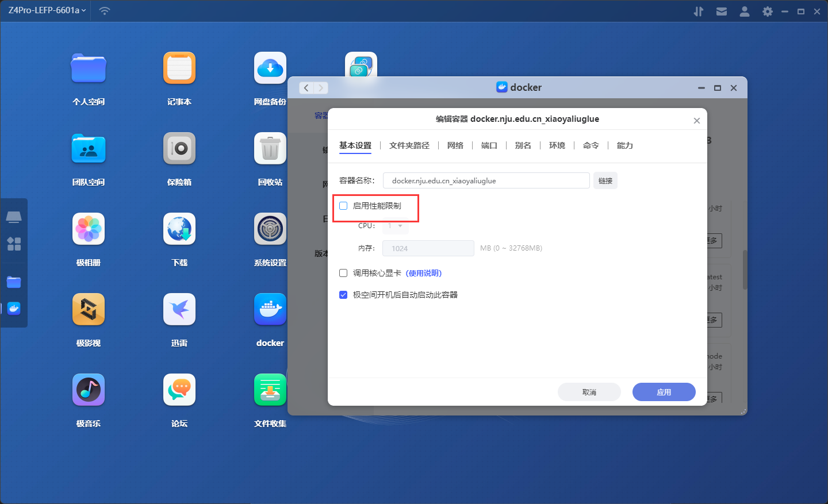Open the 极相册 photo album app
The width and height of the screenshot is (828, 504).
pyautogui.click(x=89, y=229)
